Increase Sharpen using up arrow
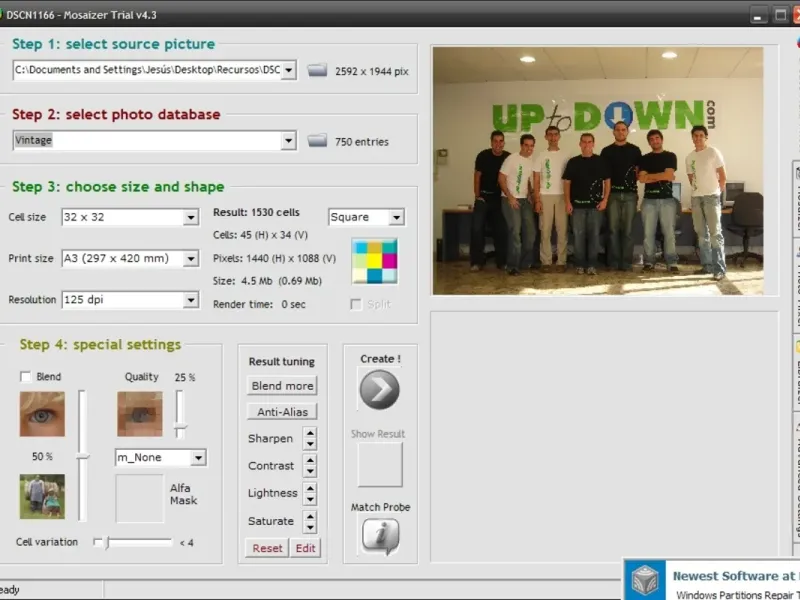This screenshot has width=800, height=600. [x=310, y=434]
